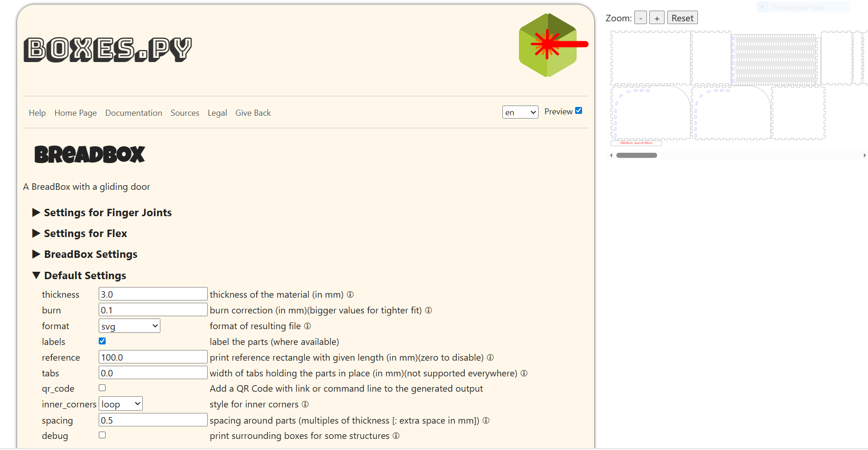Viewport: 868px width, 450px height.
Task: Toggle the Preview checkbox off
Action: (578, 111)
